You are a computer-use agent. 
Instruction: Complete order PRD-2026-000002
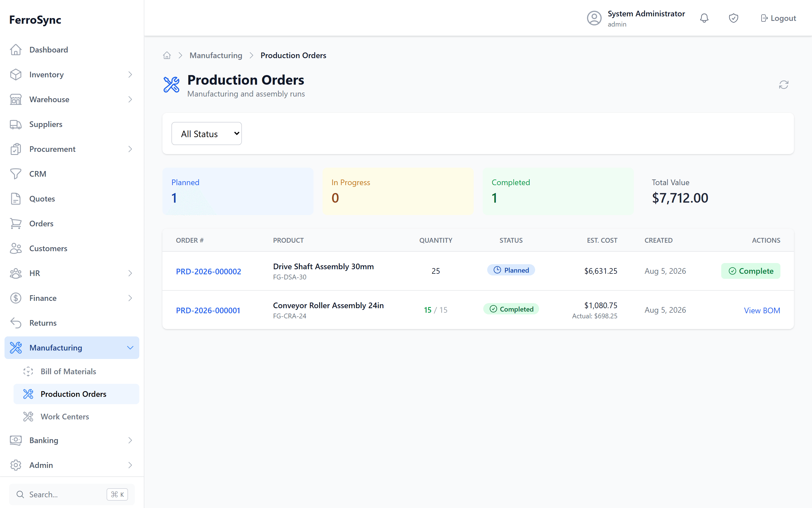click(751, 271)
